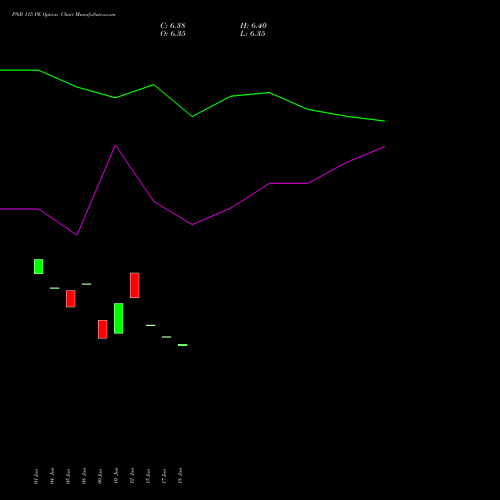This screenshot has height=500, width=500.
Task: Select the 10 Jun date axis label
Action: point(116,476)
